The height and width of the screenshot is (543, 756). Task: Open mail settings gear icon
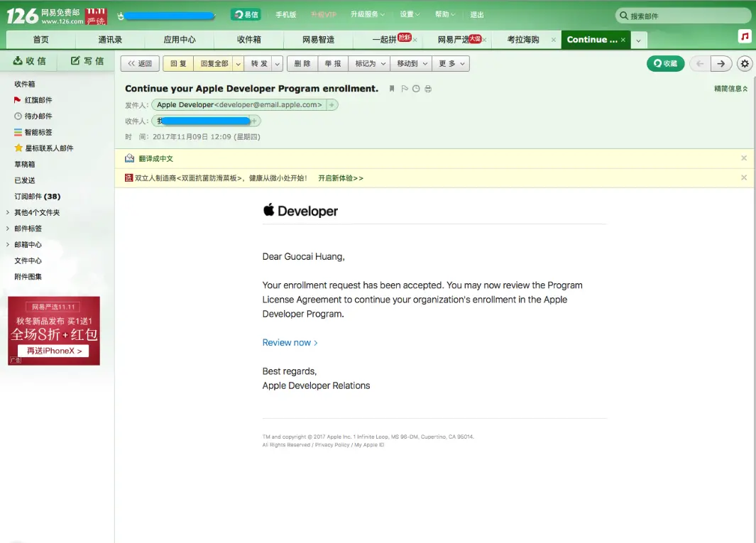[745, 64]
